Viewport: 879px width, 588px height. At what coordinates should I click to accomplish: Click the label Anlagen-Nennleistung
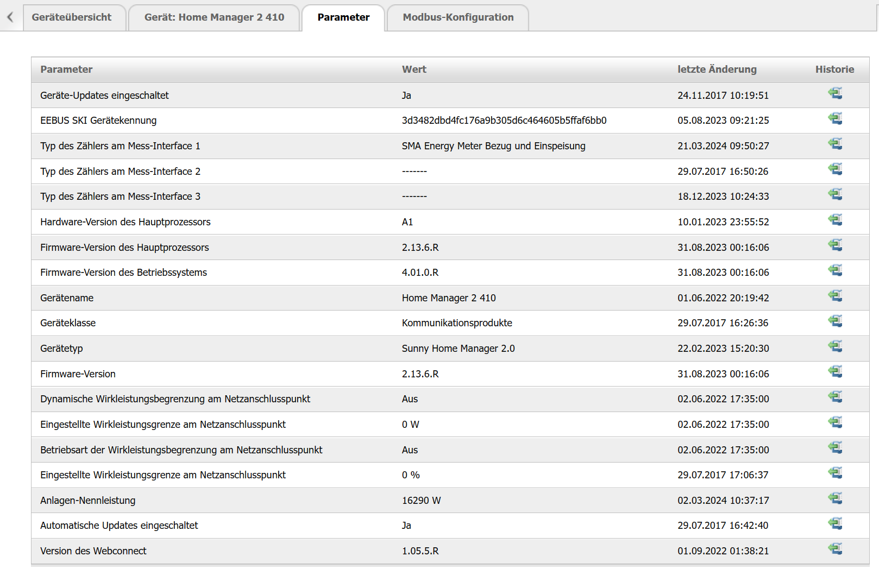(x=88, y=501)
